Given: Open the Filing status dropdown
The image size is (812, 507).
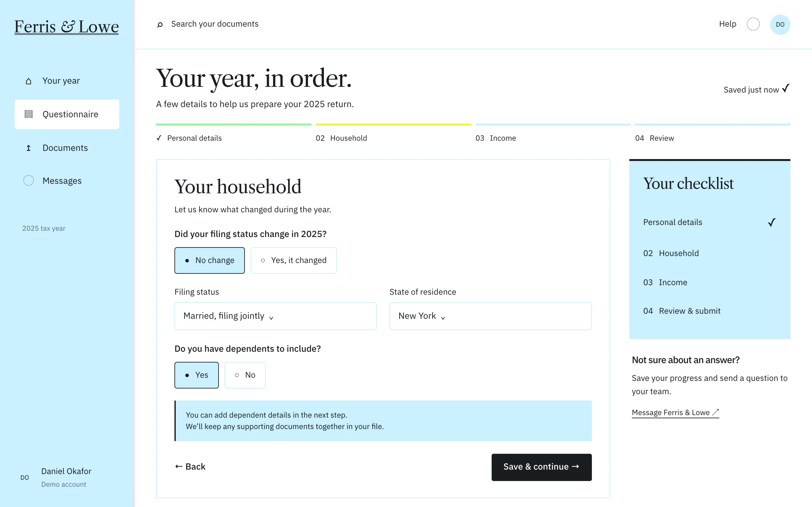Looking at the screenshot, I should tap(275, 316).
